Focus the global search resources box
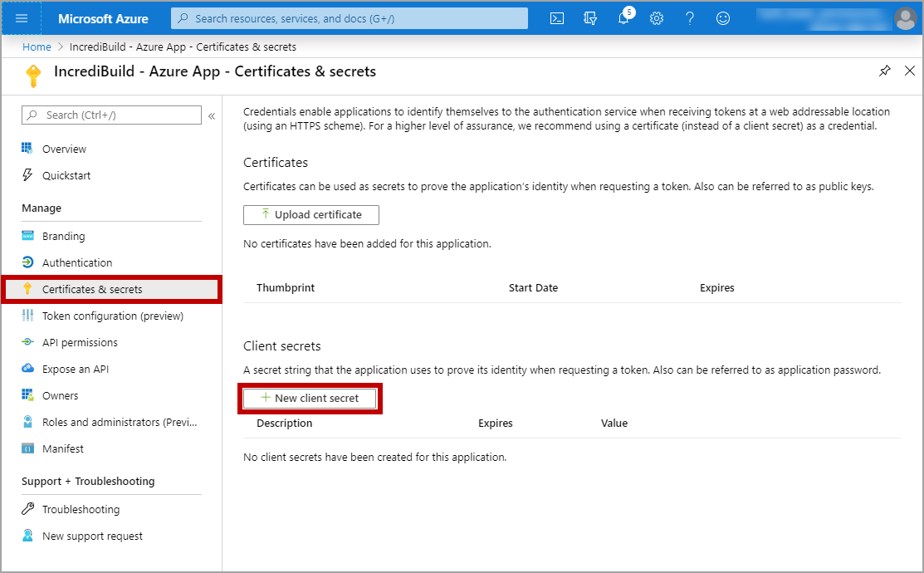Image resolution: width=924 pixels, height=573 pixels. (x=350, y=18)
